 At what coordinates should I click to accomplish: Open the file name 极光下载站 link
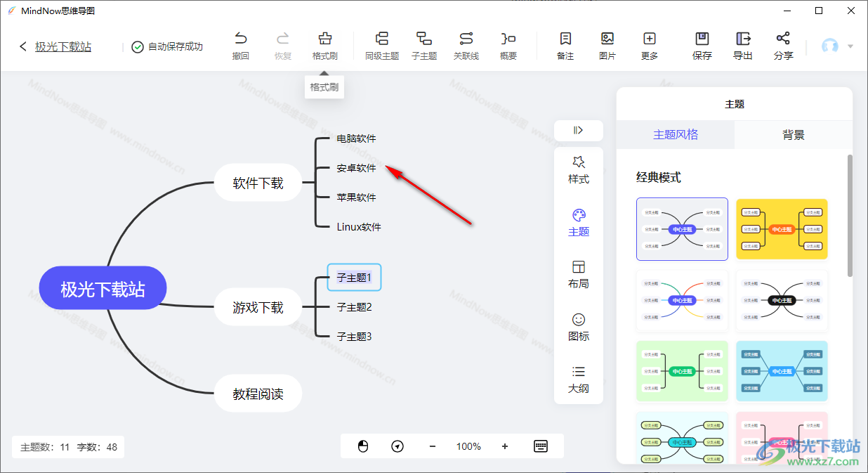click(63, 47)
